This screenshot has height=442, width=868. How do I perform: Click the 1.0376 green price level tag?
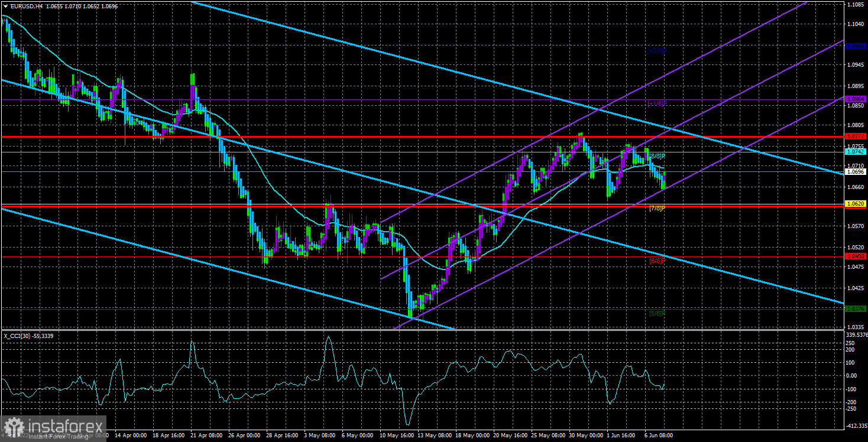[856, 308]
